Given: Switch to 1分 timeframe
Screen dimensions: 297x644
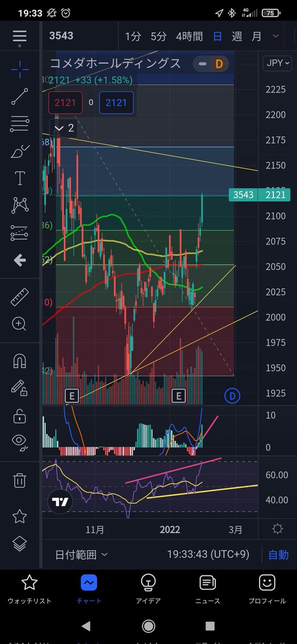Looking at the screenshot, I should (x=133, y=36).
